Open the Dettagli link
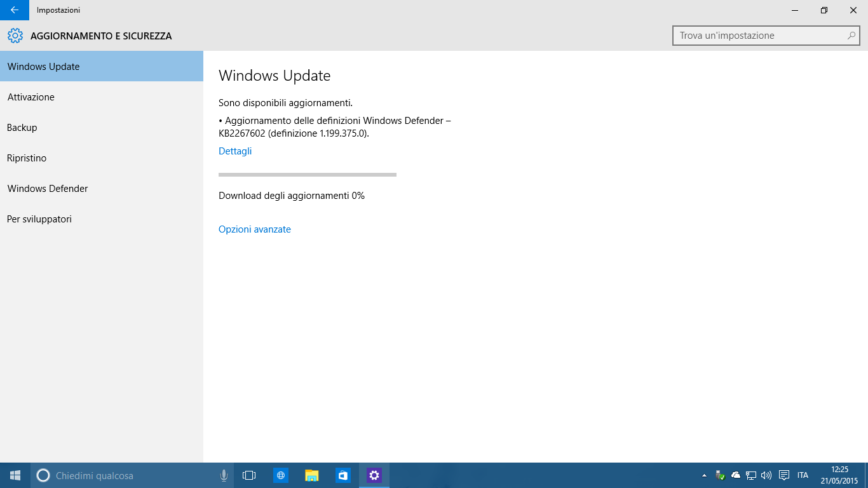The width and height of the screenshot is (868, 488). [235, 151]
